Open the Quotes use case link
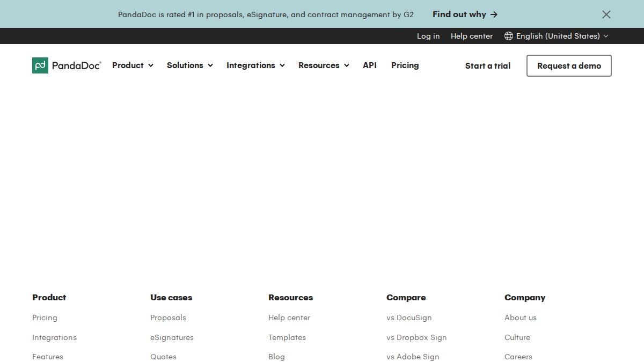 tap(163, 357)
